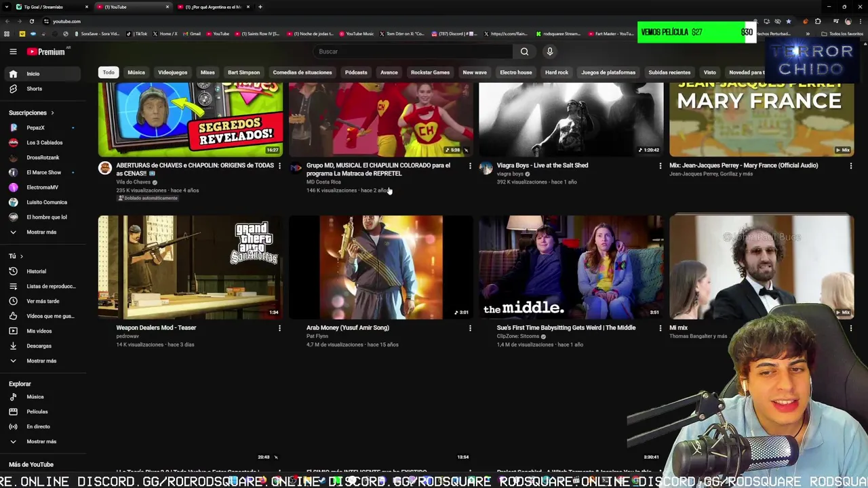Open Weapon Dealers Mod - Teaser title
The width and height of the screenshot is (868, 488).
click(156, 328)
